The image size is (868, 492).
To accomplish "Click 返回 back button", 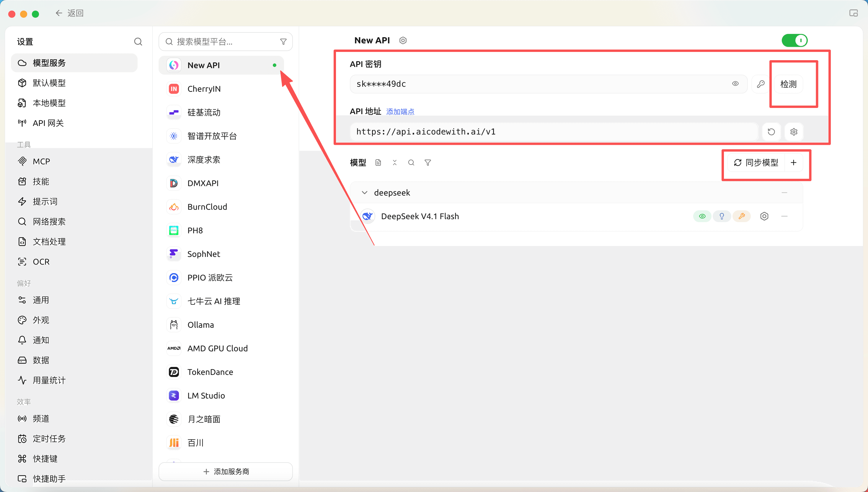I will tap(69, 13).
